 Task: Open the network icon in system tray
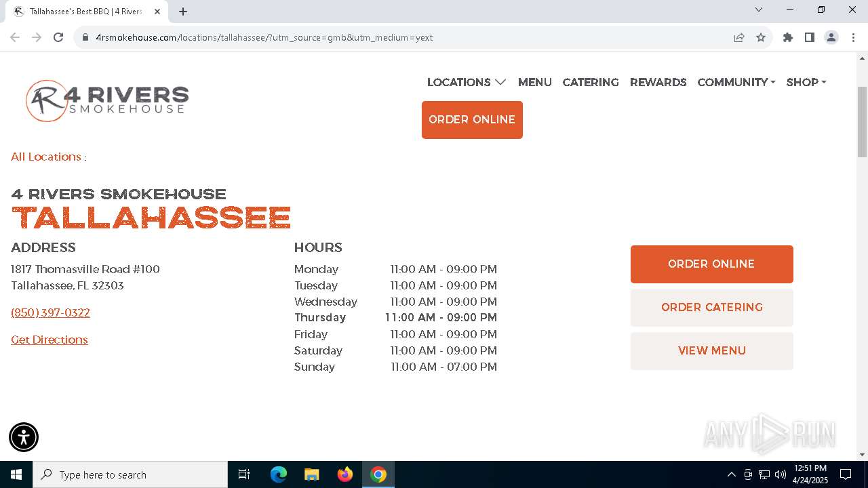[x=764, y=474]
